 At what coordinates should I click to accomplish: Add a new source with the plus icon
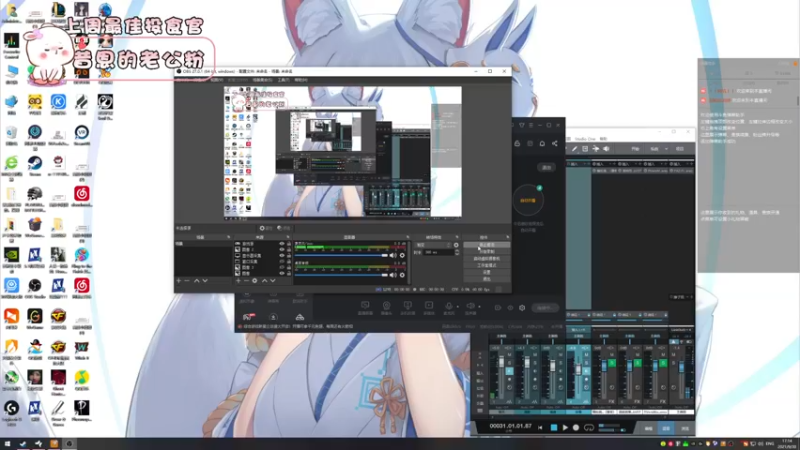click(x=238, y=281)
